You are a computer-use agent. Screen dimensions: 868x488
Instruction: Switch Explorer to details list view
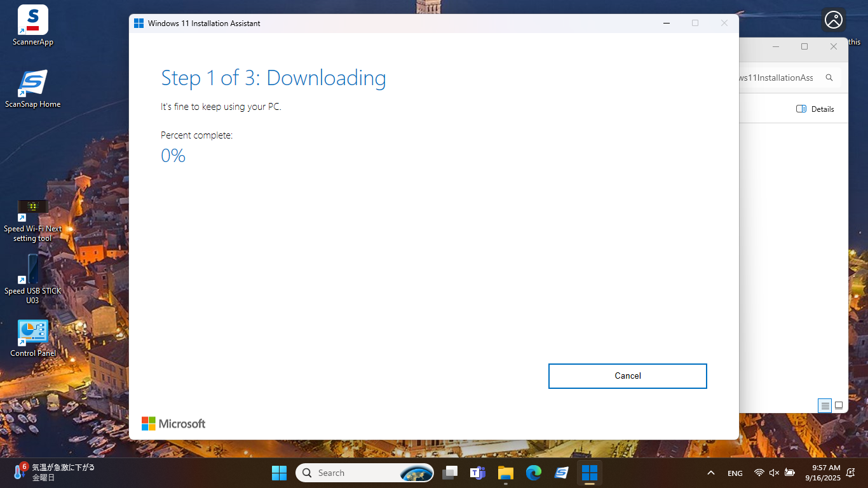[825, 405]
